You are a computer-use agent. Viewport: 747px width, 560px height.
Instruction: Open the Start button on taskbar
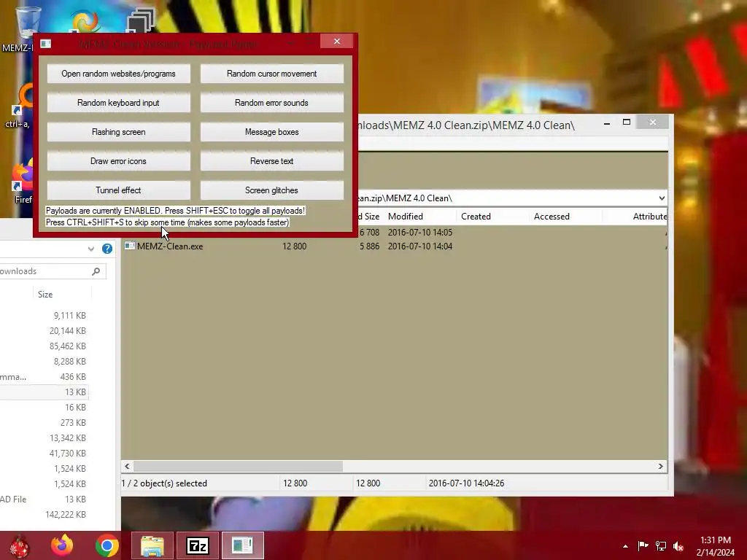coord(19,546)
